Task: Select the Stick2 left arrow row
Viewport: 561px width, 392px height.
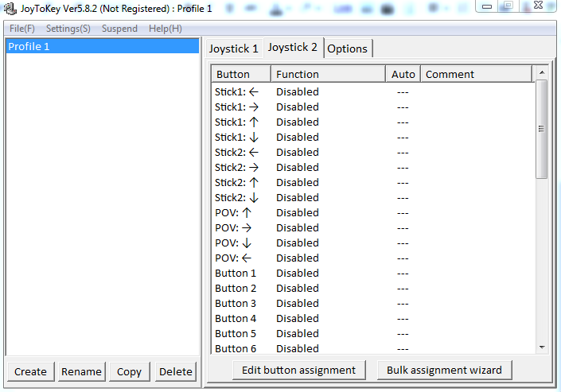Action: pyautogui.click(x=372, y=153)
